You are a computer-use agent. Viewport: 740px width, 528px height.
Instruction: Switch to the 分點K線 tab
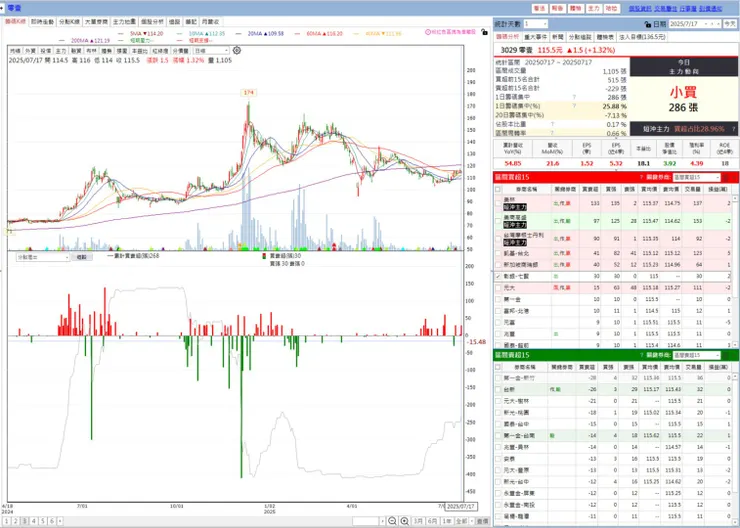click(x=69, y=22)
